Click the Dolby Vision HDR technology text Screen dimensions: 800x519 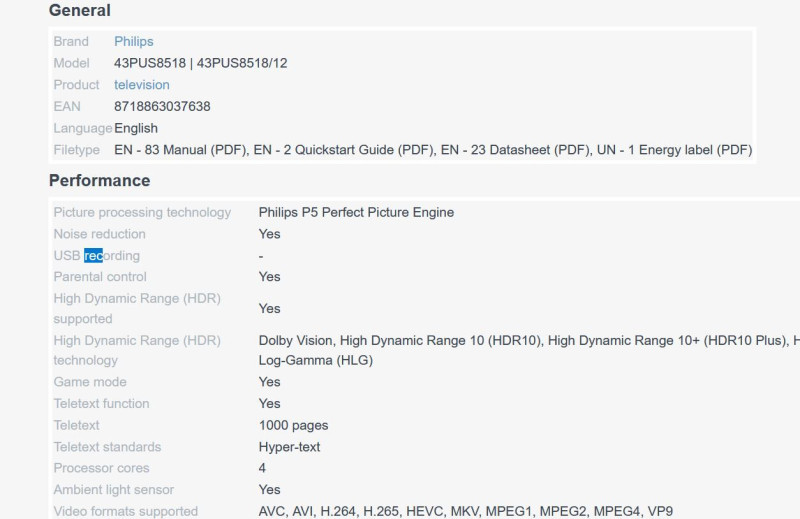tap(297, 341)
